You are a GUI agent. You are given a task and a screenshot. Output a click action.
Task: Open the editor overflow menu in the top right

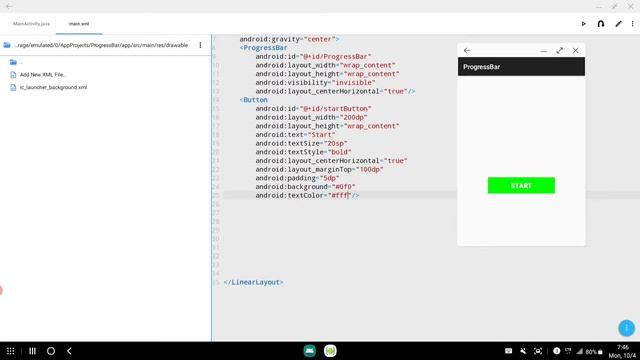point(633,24)
